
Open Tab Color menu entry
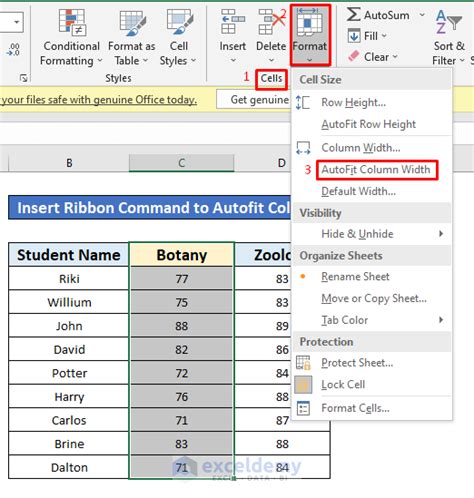click(x=372, y=320)
